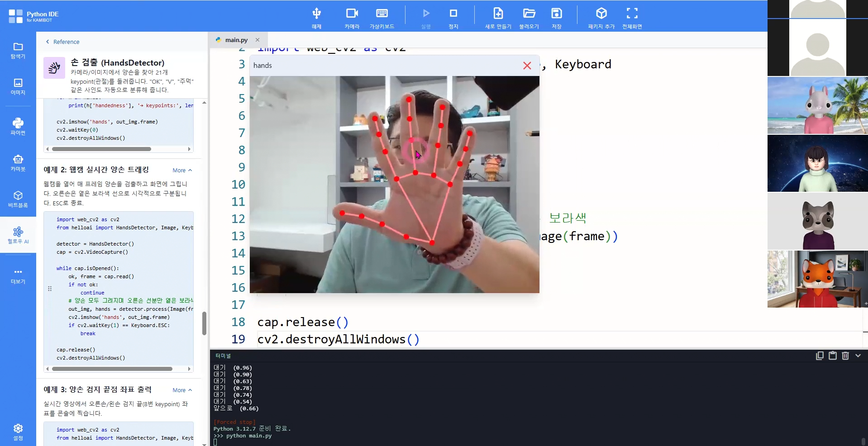Click the drag handle beside 예제 2 code
Screen dimensions: 868x446
click(50, 289)
